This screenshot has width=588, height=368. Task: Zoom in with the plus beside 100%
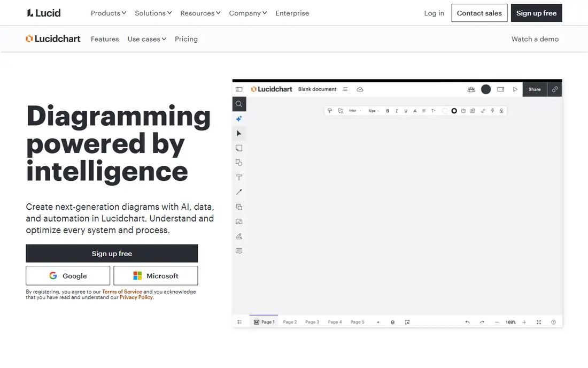point(524,322)
